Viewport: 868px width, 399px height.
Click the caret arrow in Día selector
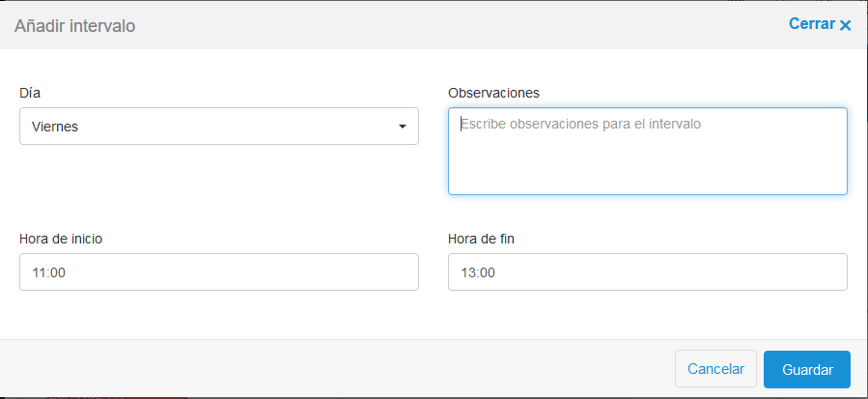402,127
